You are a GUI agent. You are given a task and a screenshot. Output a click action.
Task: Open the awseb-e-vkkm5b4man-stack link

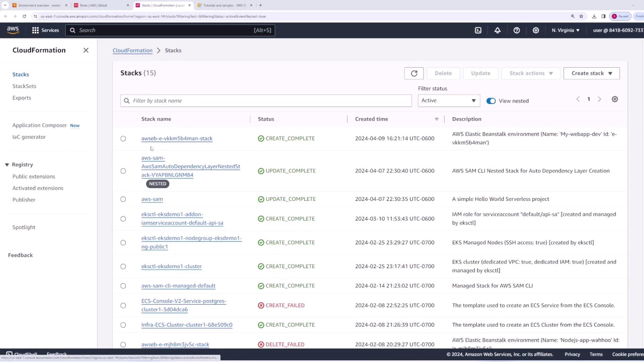(x=177, y=138)
